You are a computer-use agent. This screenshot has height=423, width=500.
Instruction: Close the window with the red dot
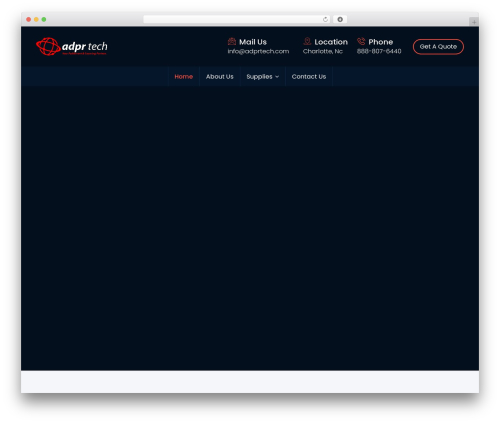[x=29, y=19]
